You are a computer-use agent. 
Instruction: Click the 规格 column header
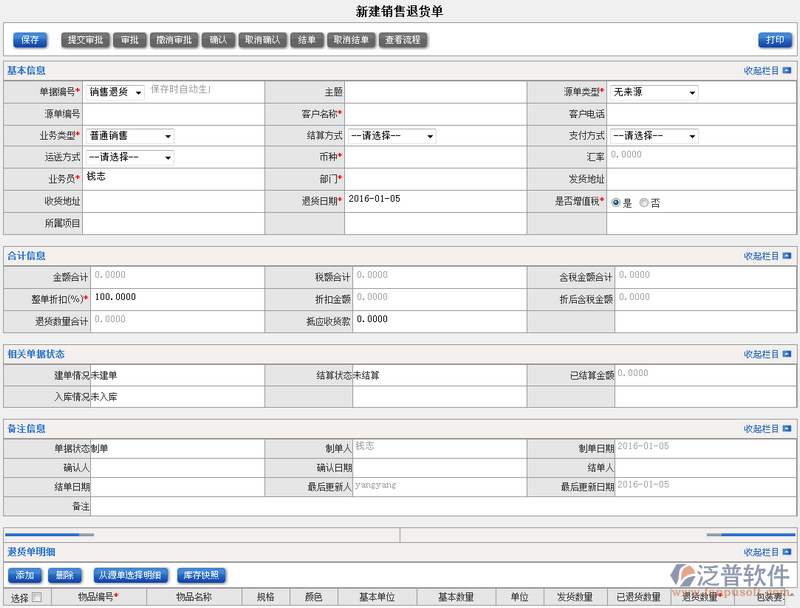(266, 597)
